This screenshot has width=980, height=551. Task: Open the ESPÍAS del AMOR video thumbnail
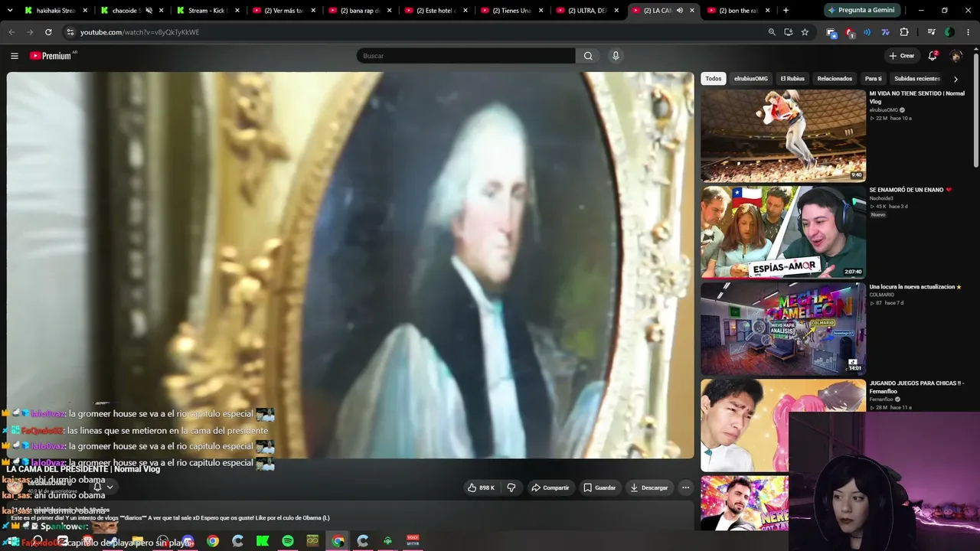point(783,232)
